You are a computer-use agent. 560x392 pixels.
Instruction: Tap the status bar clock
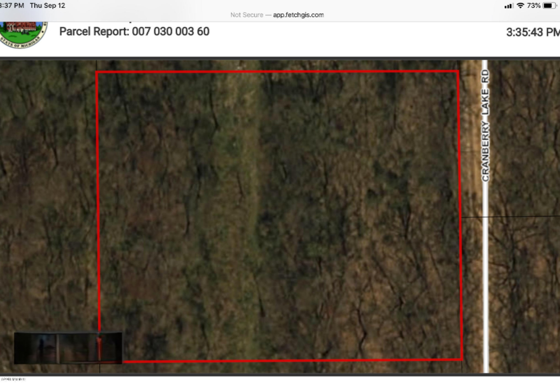pyautogui.click(x=12, y=6)
